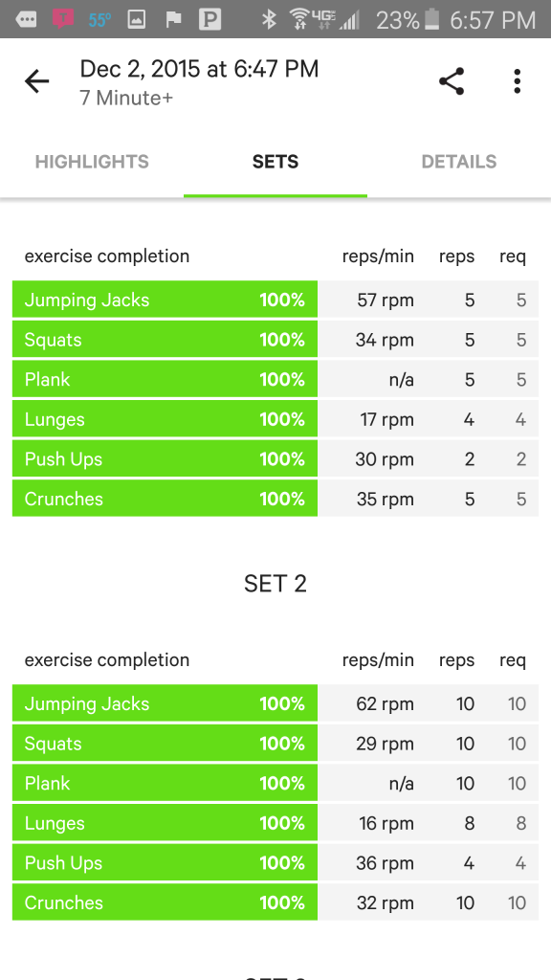
Task: Tap the battery status icon
Action: coord(431,19)
